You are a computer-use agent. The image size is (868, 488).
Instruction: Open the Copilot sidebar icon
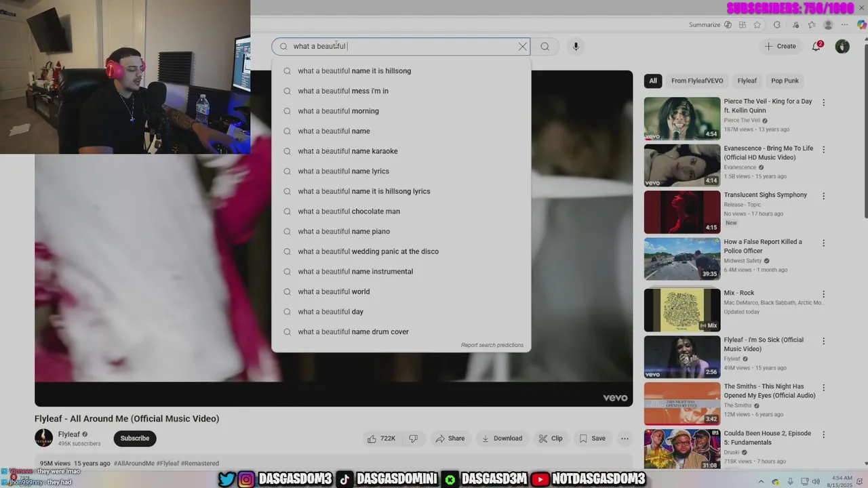(x=861, y=25)
